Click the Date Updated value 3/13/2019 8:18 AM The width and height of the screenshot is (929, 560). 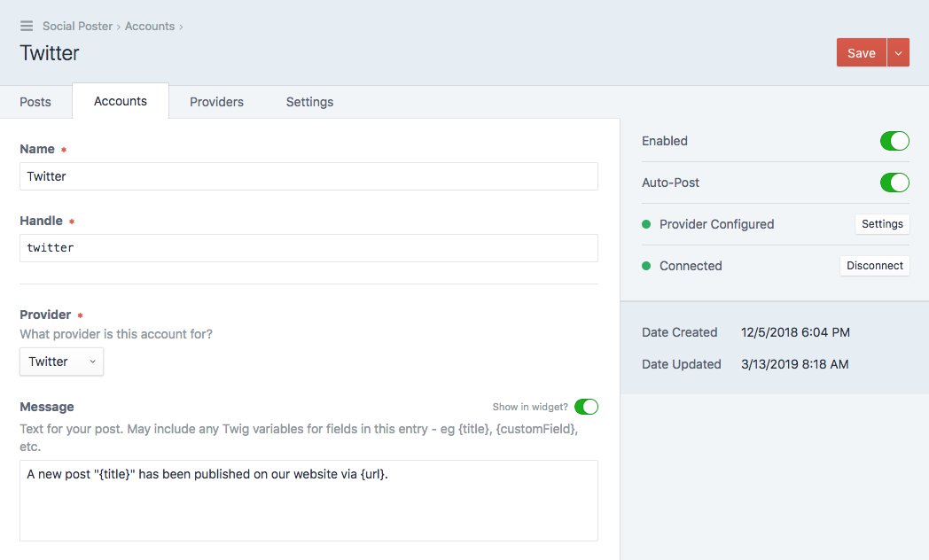794,364
